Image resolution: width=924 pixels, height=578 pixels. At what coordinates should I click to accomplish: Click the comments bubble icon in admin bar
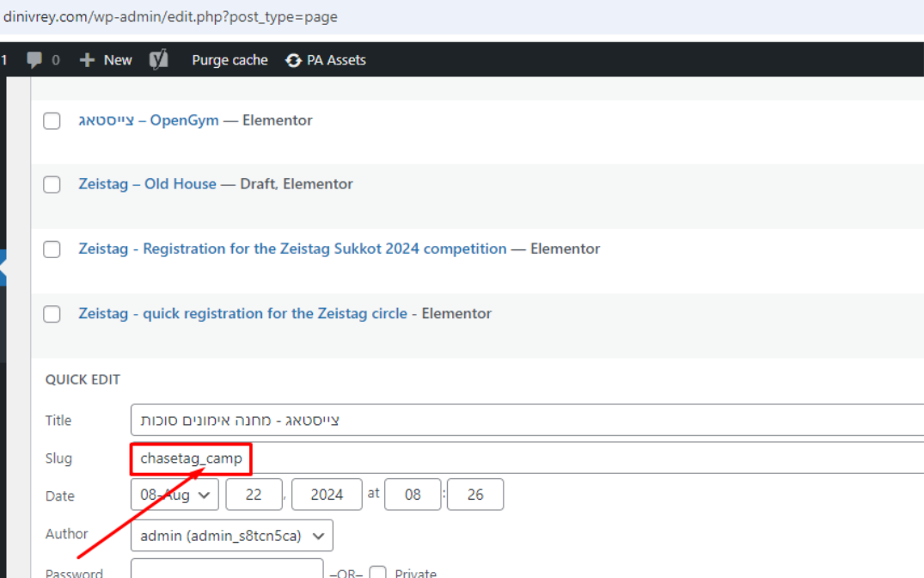(35, 60)
